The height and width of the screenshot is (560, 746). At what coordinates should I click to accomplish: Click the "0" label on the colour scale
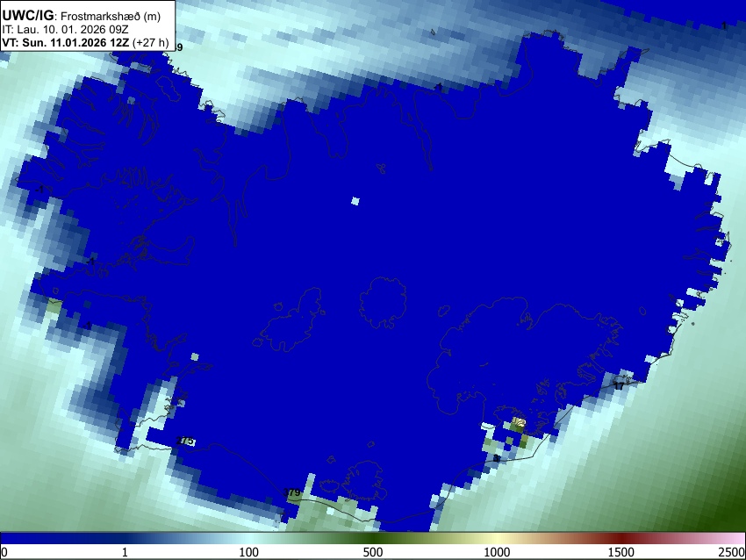(4, 552)
